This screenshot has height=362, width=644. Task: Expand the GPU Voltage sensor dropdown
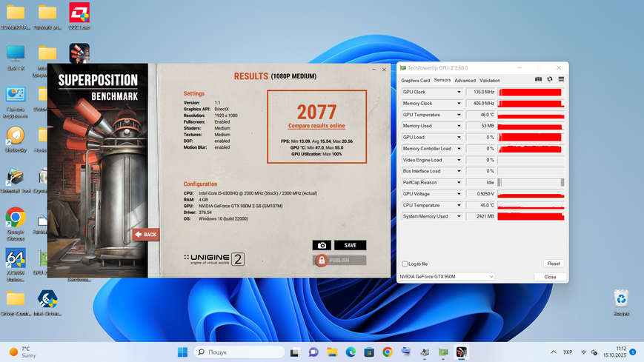459,194
